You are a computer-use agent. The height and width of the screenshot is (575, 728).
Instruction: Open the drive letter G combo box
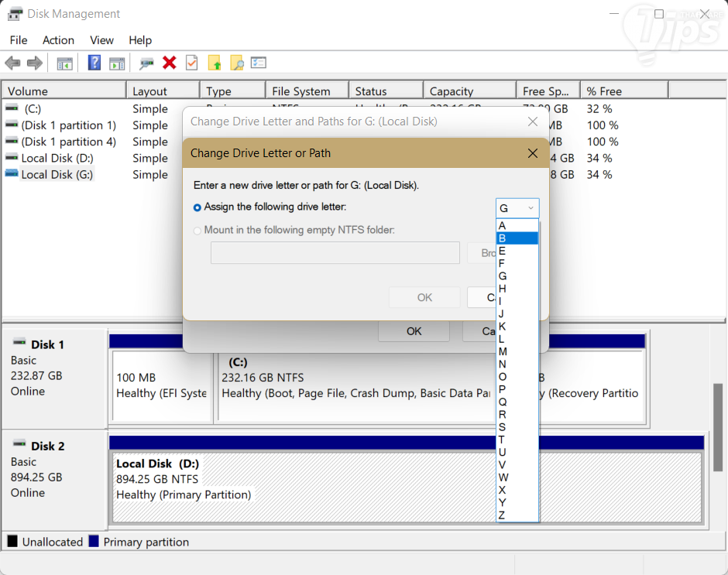tap(517, 208)
